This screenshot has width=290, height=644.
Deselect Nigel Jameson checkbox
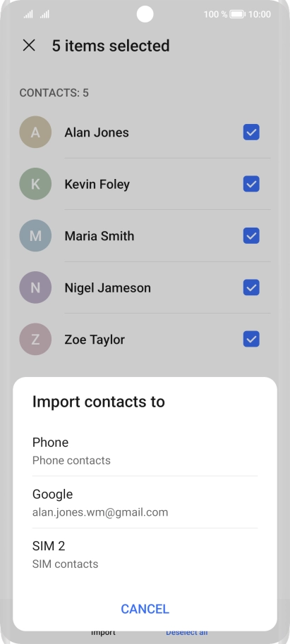pos(251,287)
